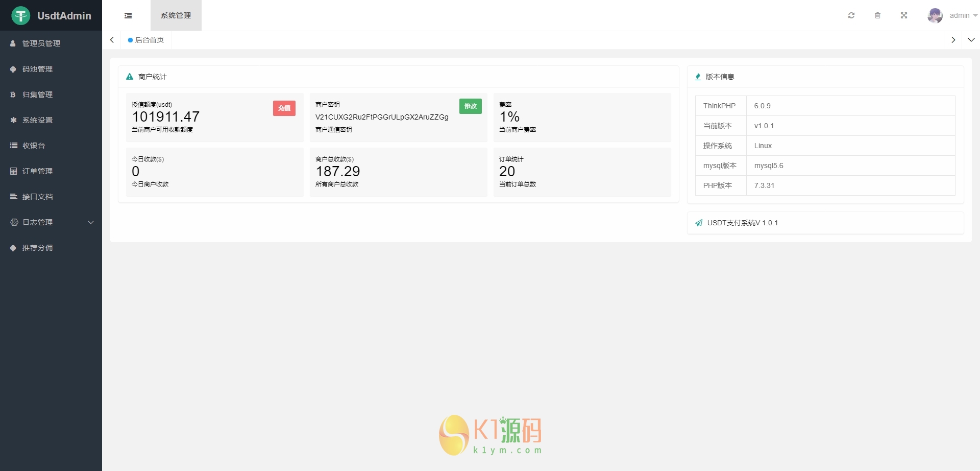Select the 系统管理 top navigation tab
The height and width of the screenshot is (471, 980).
pos(176,16)
